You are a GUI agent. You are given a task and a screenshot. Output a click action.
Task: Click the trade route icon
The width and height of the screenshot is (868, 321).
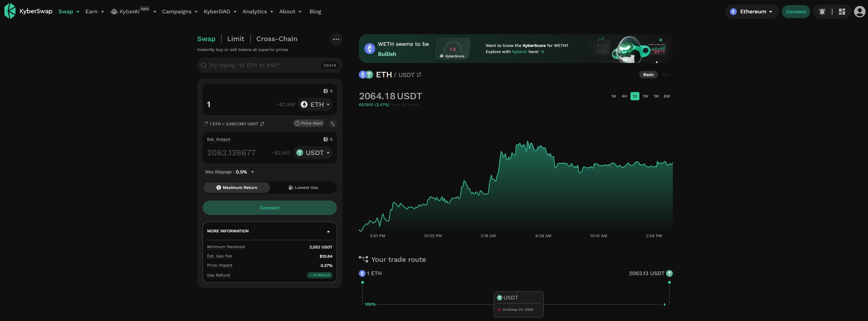coord(363,259)
